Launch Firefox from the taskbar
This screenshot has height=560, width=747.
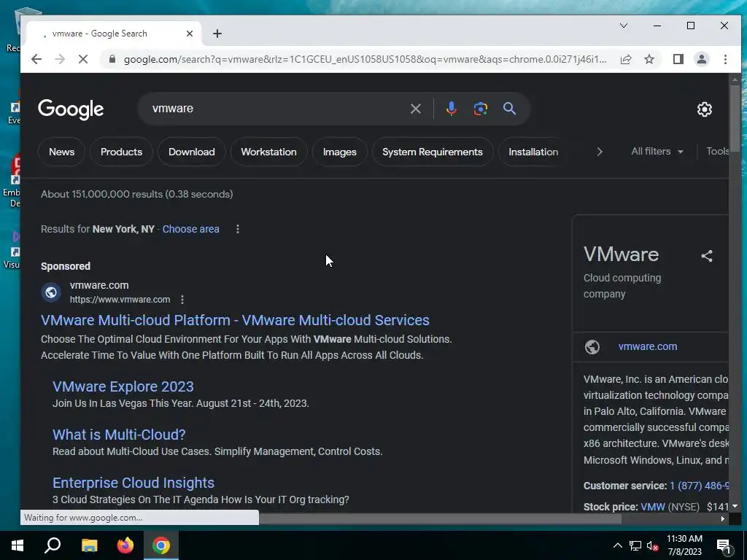point(125,545)
